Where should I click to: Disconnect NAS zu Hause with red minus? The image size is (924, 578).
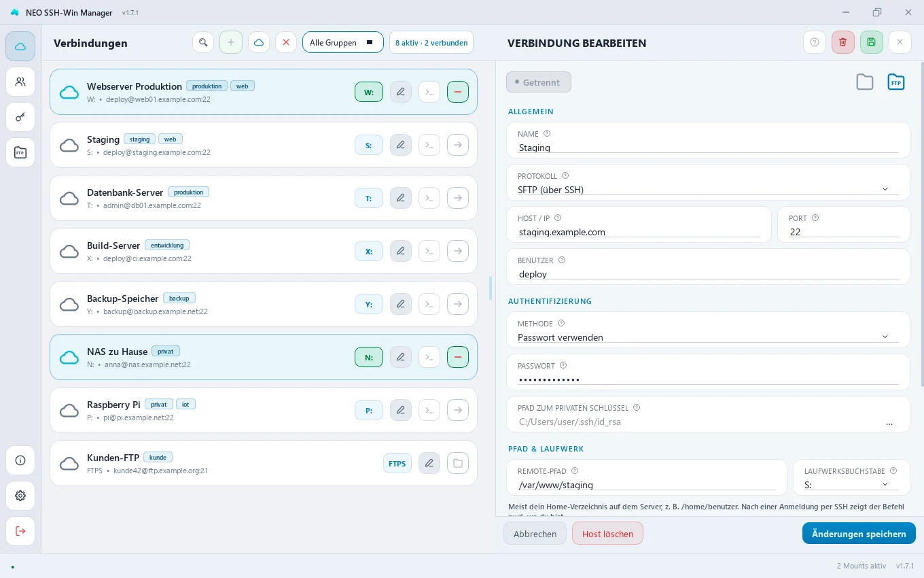pos(458,357)
